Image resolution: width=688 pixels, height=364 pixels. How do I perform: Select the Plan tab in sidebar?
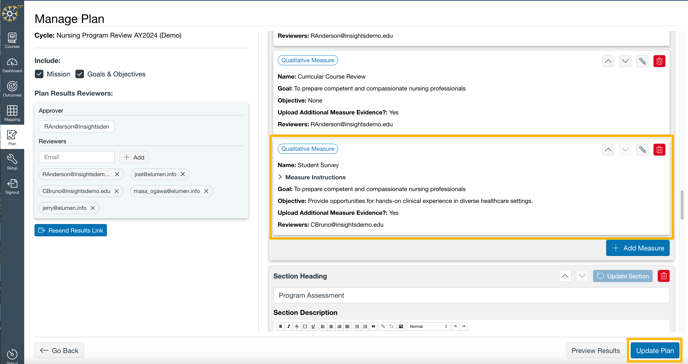(12, 137)
